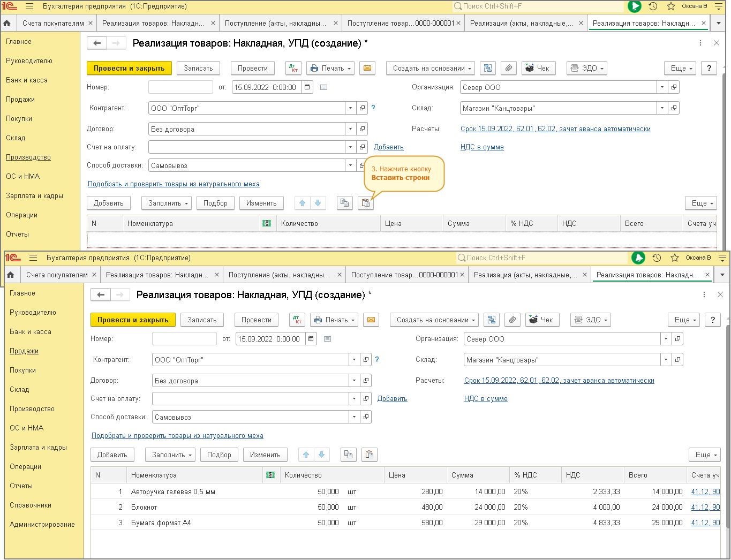Click the green run icon in upper window header
The width and height of the screenshot is (731, 560).
pyautogui.click(x=635, y=6)
